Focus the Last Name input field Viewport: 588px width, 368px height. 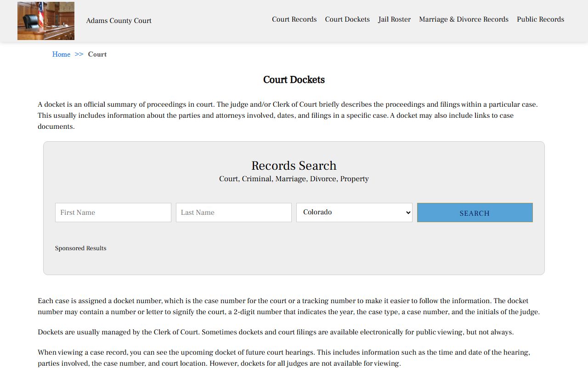coord(234,213)
